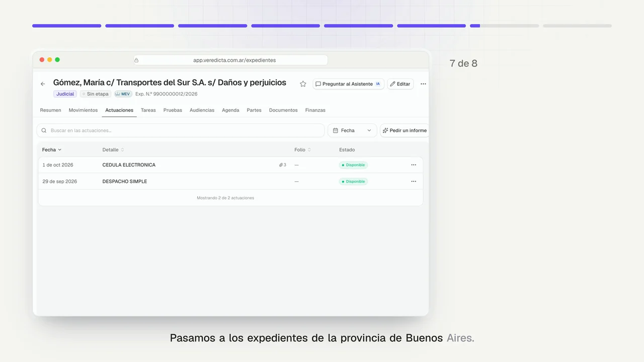Viewport: 644px width, 362px height.
Task: Select the 1 de oct 2026 date cell
Action: [x=58, y=165]
